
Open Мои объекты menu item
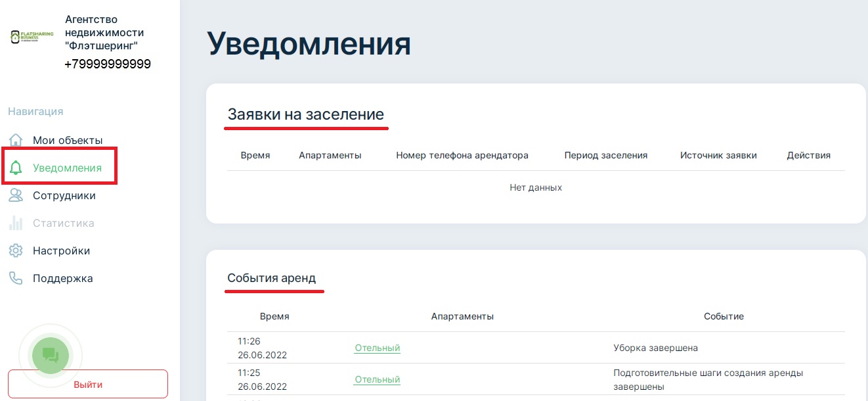click(x=68, y=140)
